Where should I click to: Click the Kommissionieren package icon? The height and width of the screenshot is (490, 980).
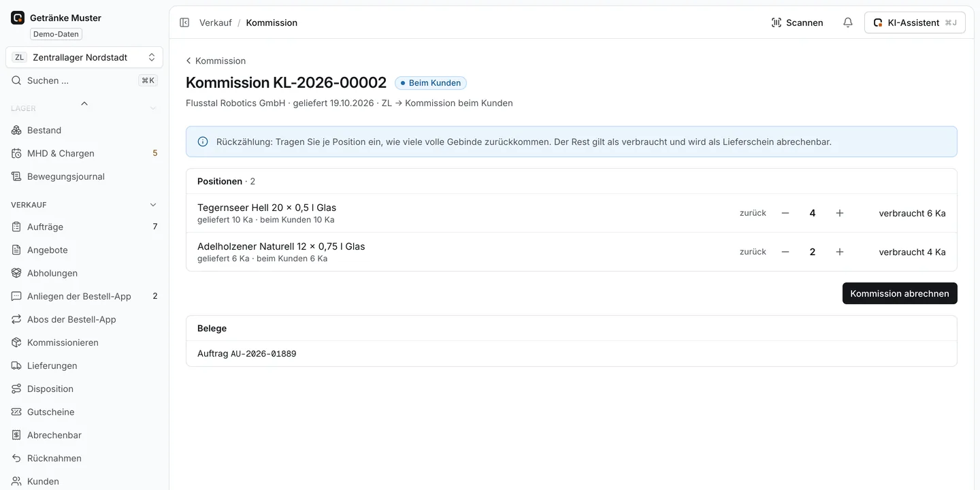click(17, 342)
